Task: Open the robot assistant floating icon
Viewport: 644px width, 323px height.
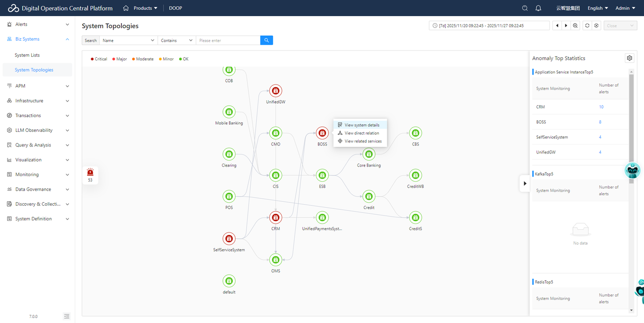Action: pyautogui.click(x=632, y=170)
